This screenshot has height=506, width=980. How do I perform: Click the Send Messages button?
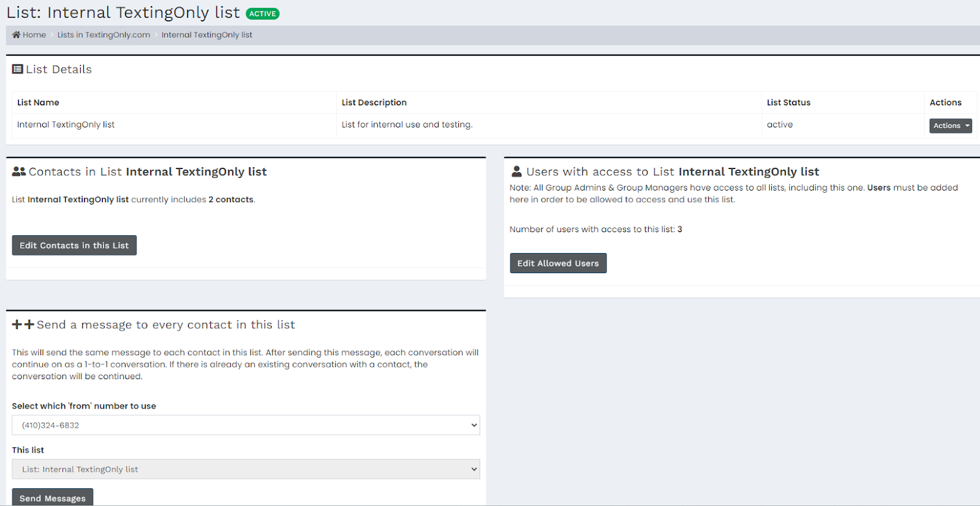pyautogui.click(x=53, y=497)
